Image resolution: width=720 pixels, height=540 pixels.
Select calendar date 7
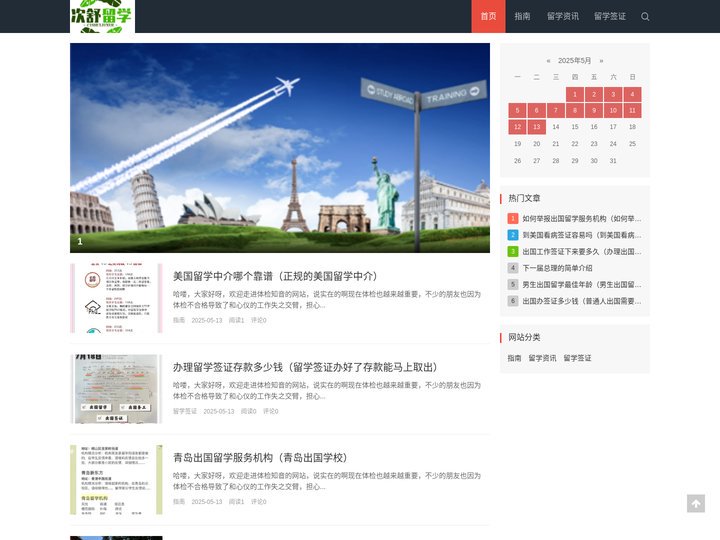pos(556,111)
